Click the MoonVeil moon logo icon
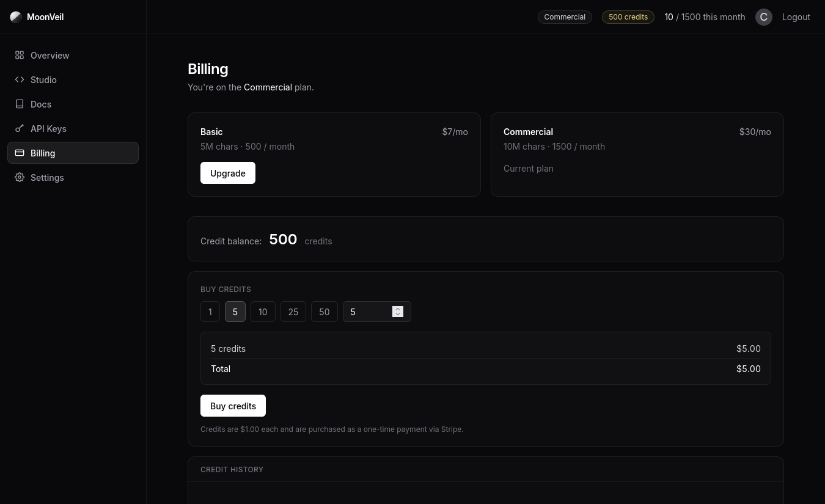Viewport: 825px width, 504px height. click(16, 17)
